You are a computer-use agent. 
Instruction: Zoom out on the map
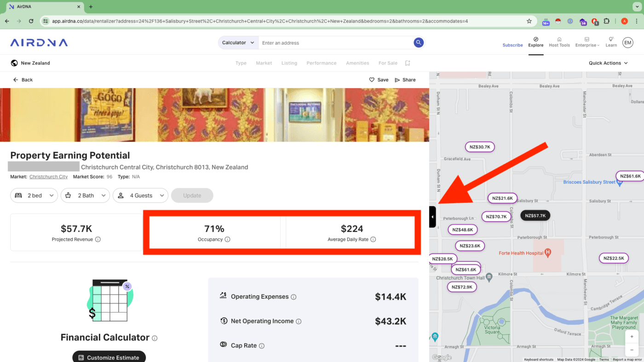631,350
